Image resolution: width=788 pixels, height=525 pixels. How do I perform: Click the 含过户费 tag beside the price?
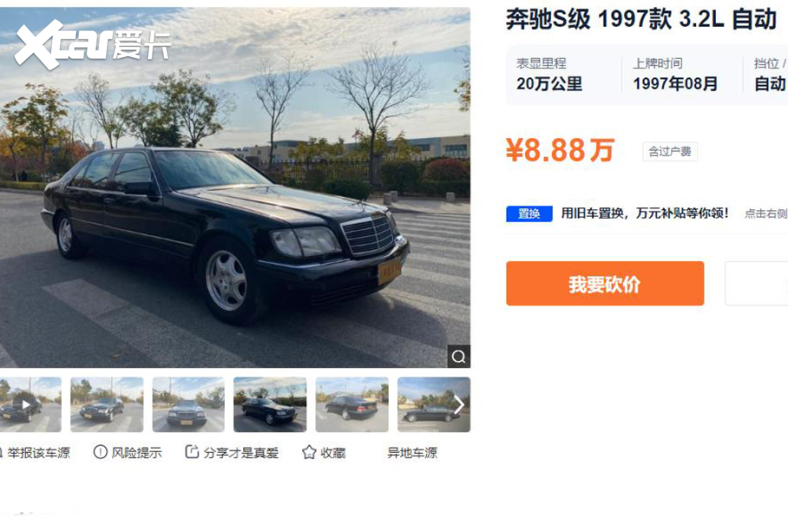pos(670,152)
